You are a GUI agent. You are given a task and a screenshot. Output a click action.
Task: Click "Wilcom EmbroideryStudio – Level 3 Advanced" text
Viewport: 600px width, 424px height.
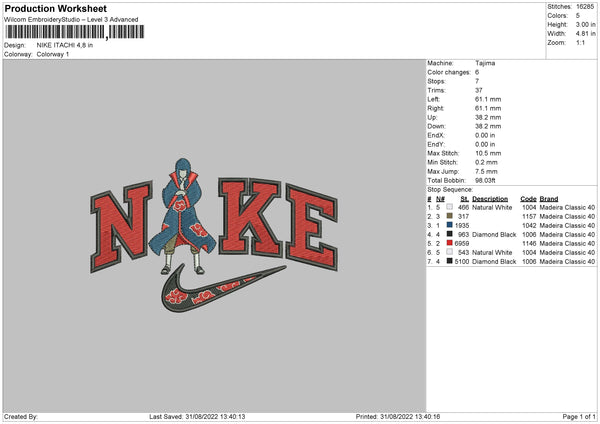point(71,20)
